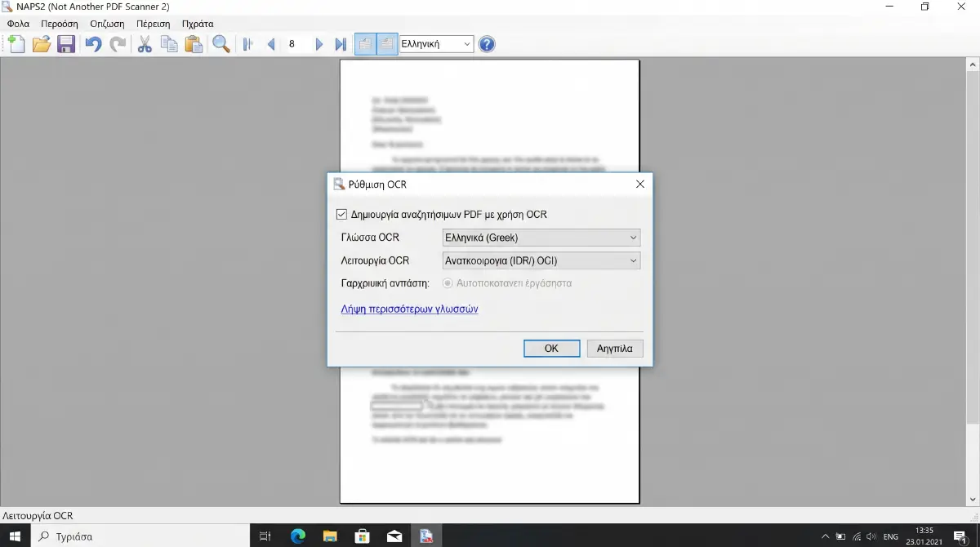
Task: Launch Microsoft Edge from the taskbar
Action: pyautogui.click(x=298, y=536)
